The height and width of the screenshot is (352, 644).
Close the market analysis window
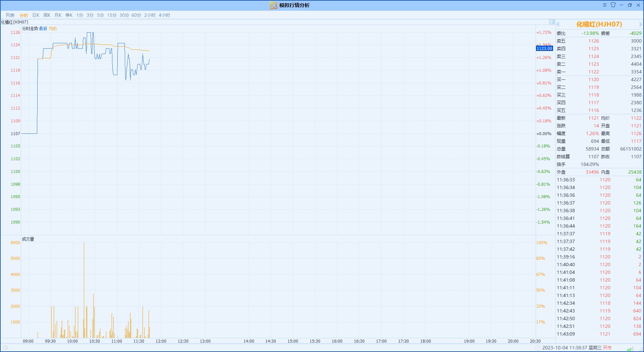point(638,5)
